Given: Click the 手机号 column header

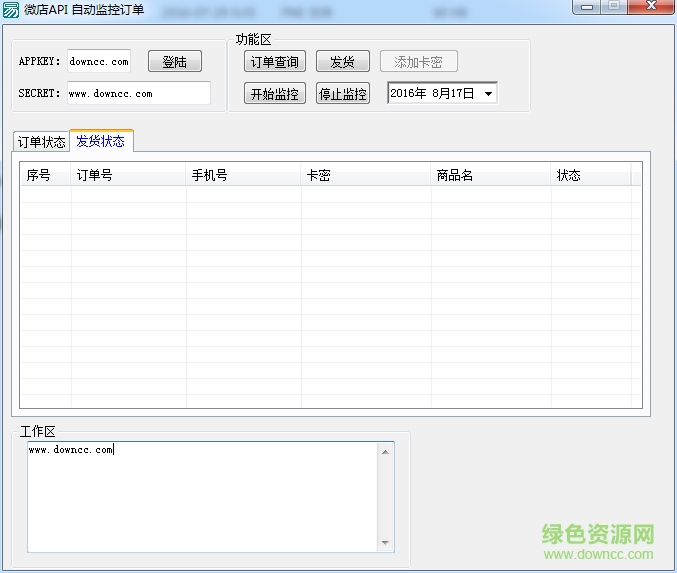Looking at the screenshot, I should (x=244, y=175).
